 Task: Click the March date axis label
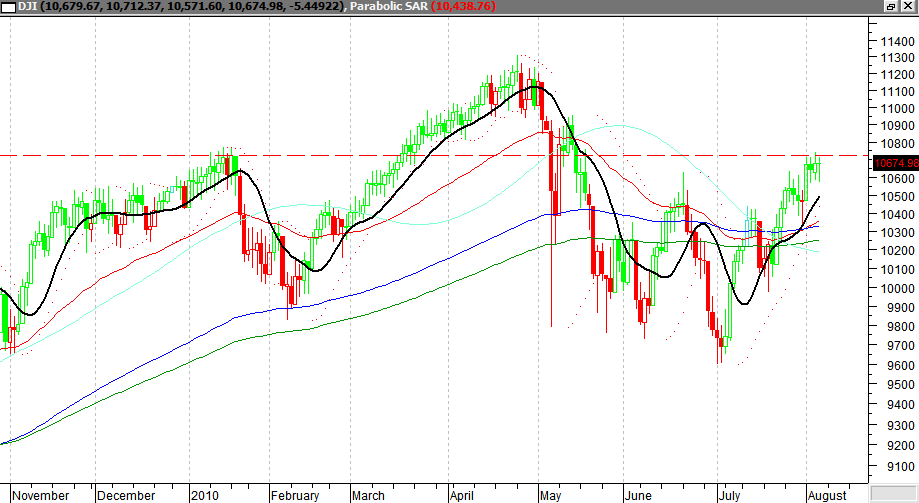coord(368,495)
